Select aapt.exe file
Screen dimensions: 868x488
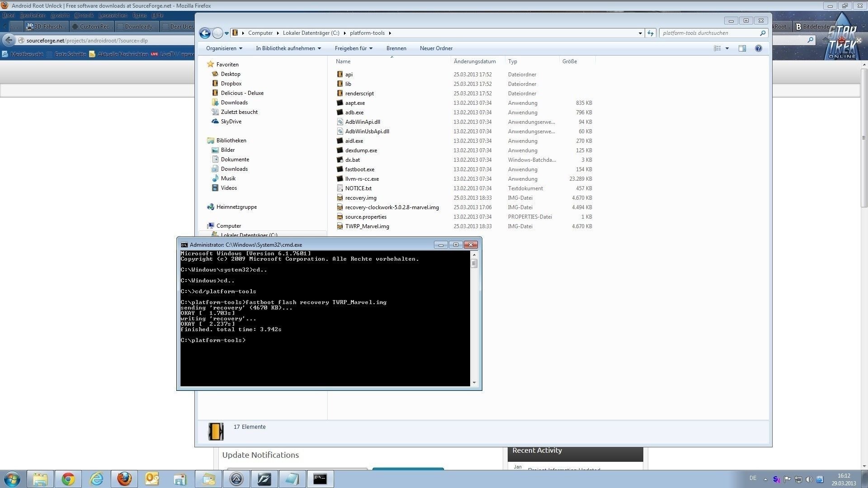(x=355, y=103)
